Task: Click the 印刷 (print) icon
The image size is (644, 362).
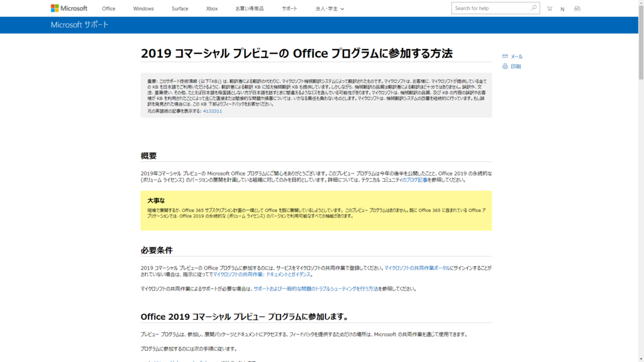Action: (x=516, y=66)
